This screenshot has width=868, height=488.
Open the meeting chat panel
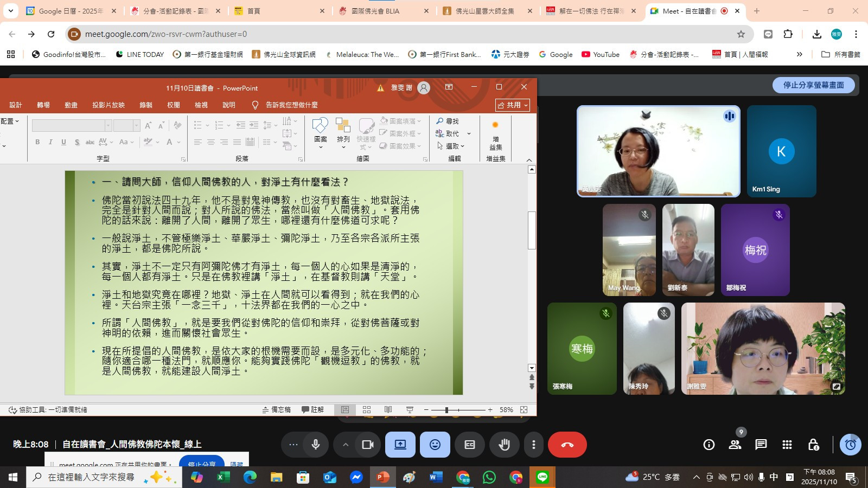tap(761, 445)
